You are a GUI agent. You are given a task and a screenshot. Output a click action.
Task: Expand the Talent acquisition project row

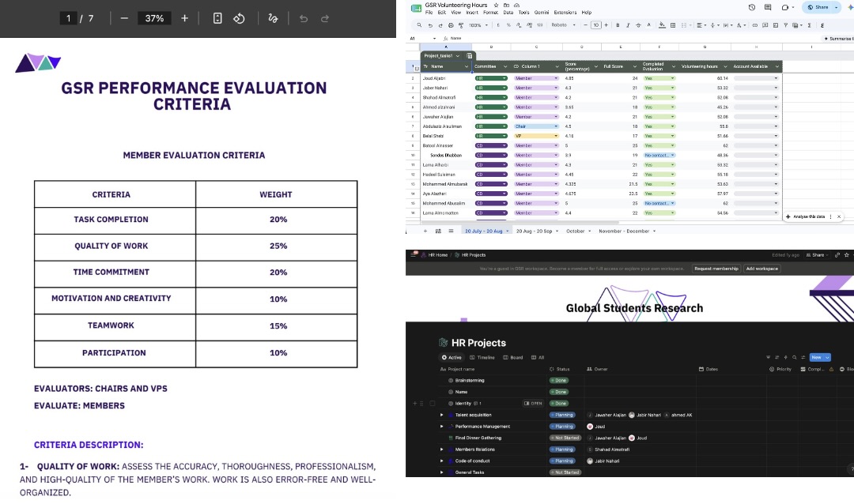[x=442, y=415]
